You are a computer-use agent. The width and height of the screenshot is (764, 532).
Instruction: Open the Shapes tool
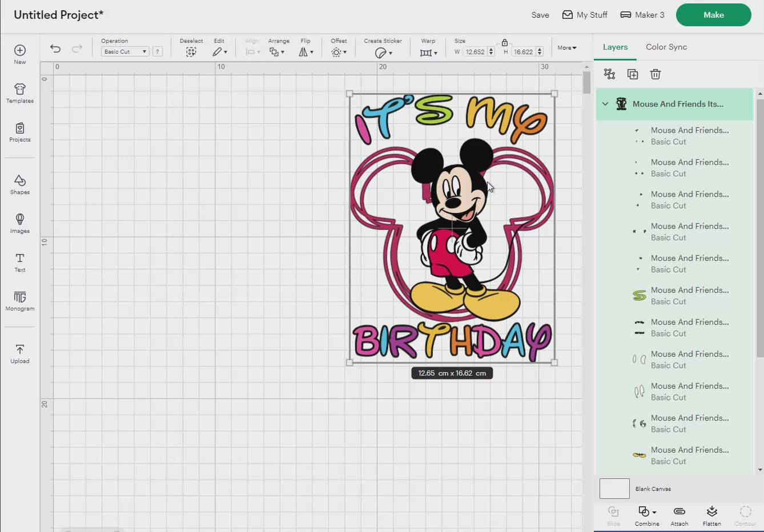(x=20, y=184)
